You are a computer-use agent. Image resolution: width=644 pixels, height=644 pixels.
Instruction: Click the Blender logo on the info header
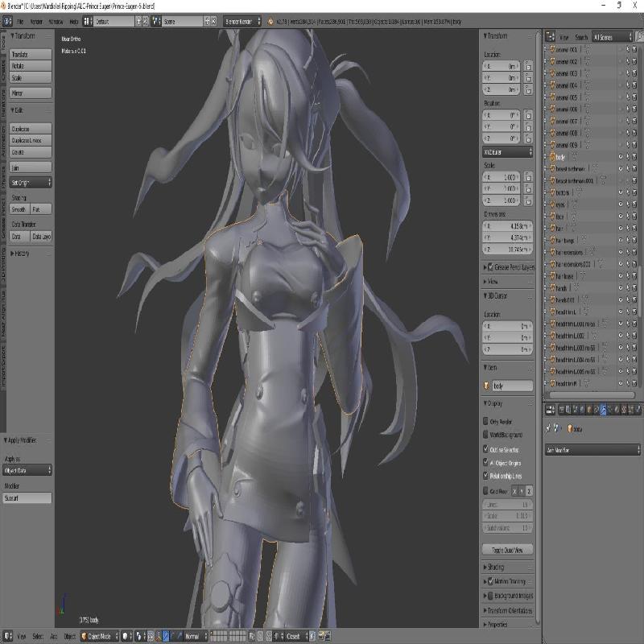270,22
